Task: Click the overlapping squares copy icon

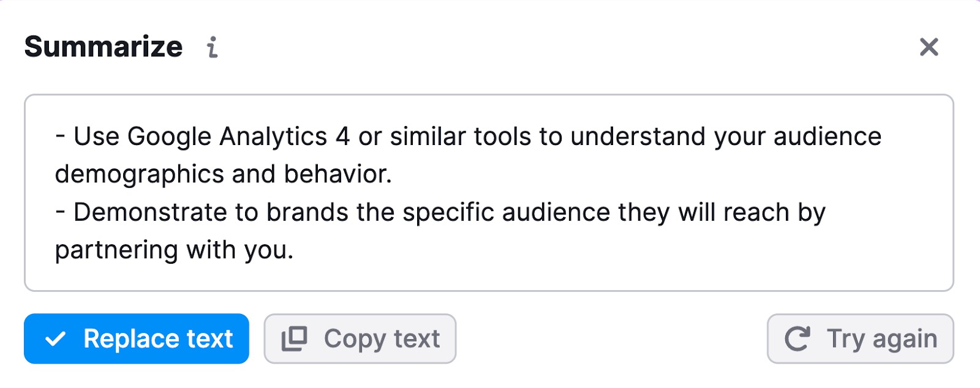Action: [294, 339]
